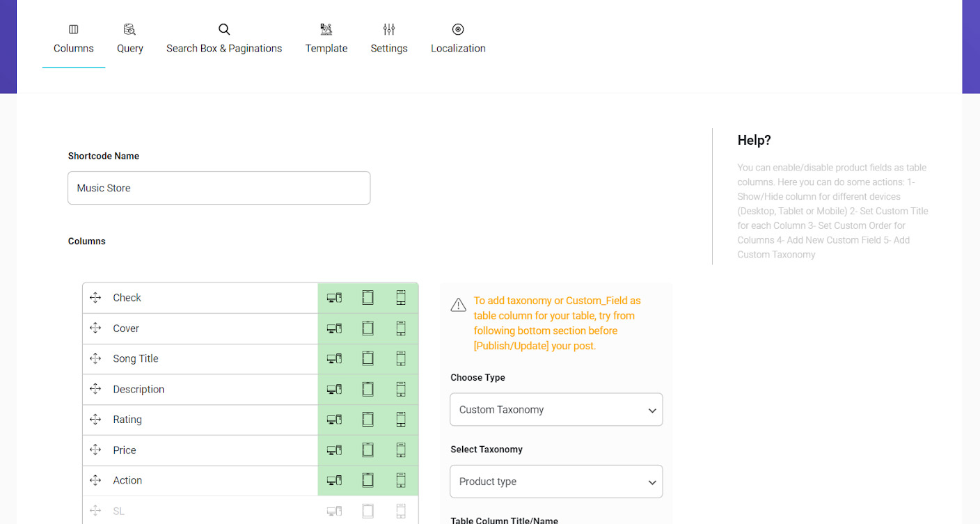Grab the move handle for Description column
The height and width of the screenshot is (524, 980).
[96, 389]
